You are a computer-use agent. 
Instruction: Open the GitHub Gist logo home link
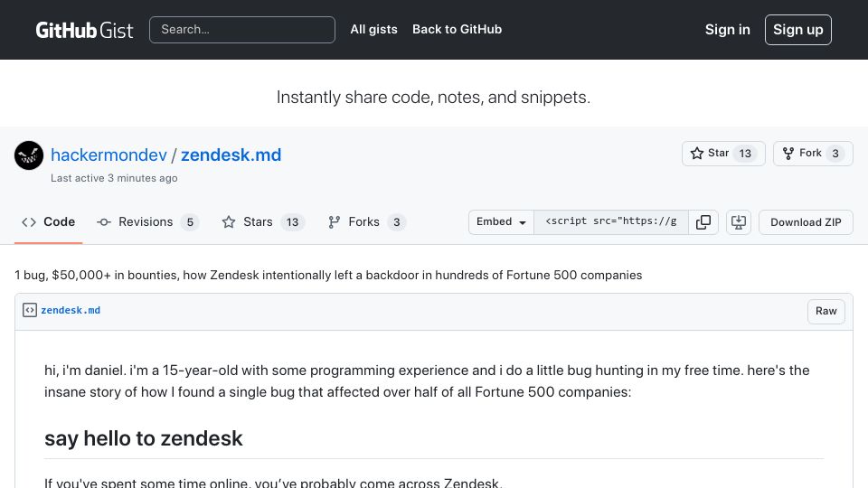coord(84,30)
